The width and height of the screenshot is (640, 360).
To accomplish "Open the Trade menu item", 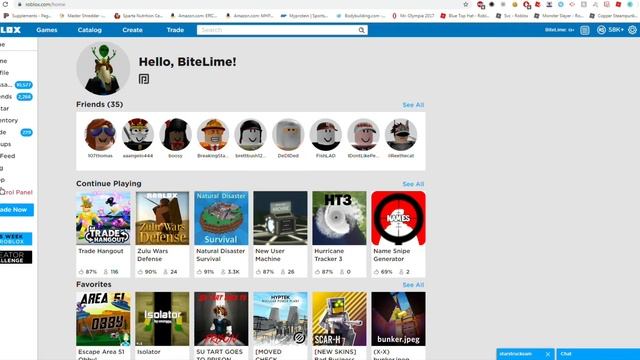I will click(175, 30).
